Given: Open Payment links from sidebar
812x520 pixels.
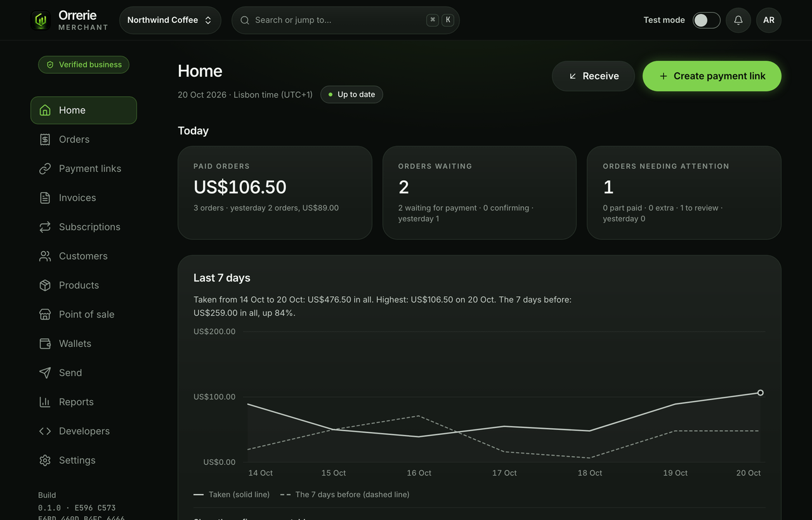Looking at the screenshot, I should coord(84,169).
